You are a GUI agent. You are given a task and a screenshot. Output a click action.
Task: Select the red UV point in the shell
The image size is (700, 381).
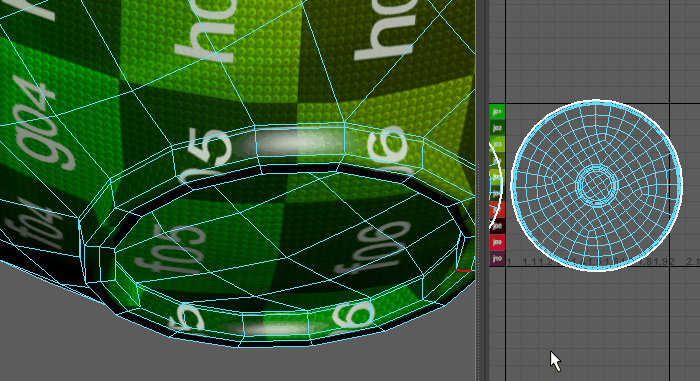tap(594, 203)
